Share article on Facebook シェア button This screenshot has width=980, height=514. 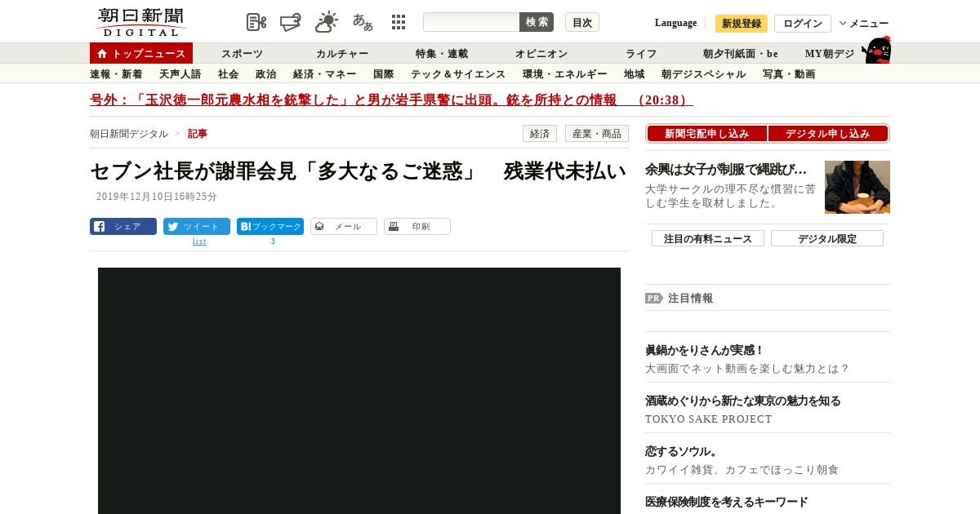123,227
